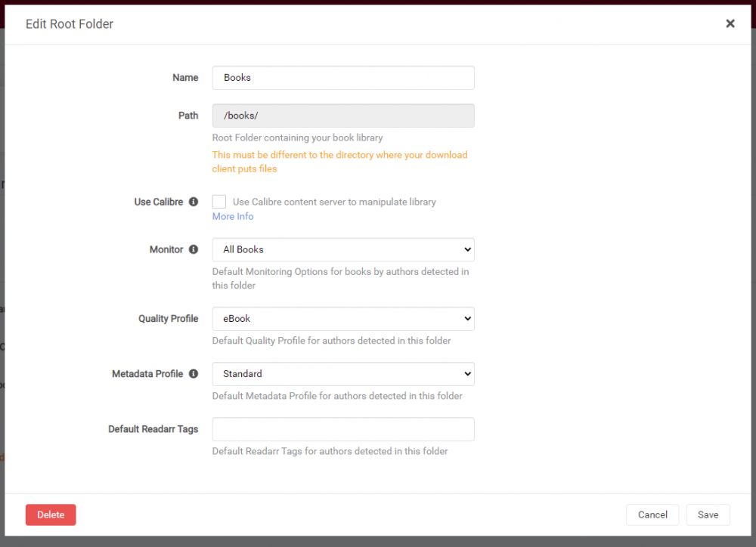Image resolution: width=756 pixels, height=547 pixels.
Task: Click the Use Calibre info icon
Action: point(194,202)
